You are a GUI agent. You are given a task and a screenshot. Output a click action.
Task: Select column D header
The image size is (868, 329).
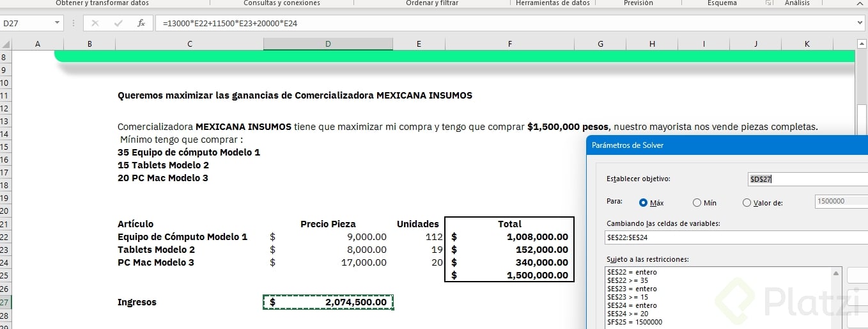click(x=328, y=44)
